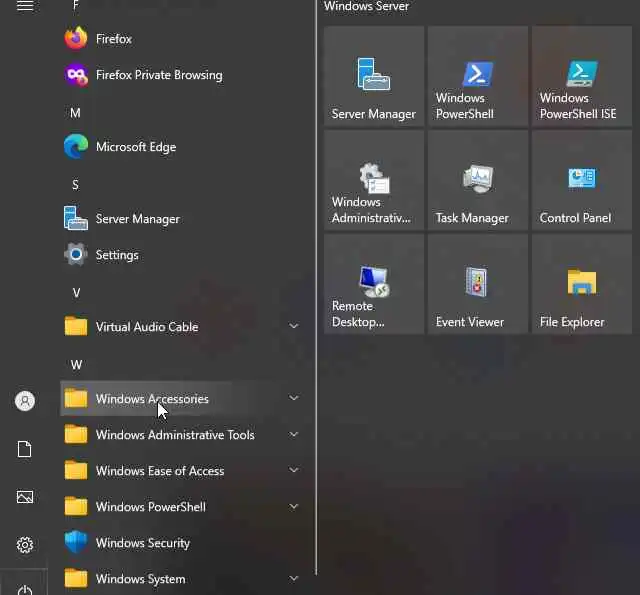Expand the Windows Accessories chevron
Image resolution: width=640 pixels, height=595 pixels.
point(293,398)
